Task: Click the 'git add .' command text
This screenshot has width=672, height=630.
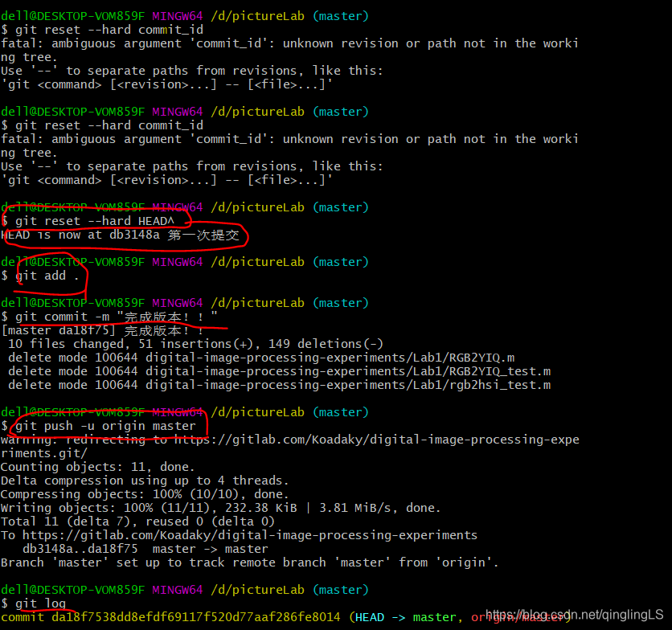Action: (x=47, y=276)
